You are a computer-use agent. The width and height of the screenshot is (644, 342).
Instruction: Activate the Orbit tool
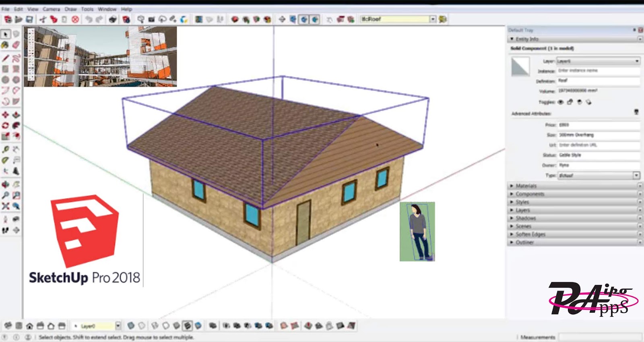(5, 184)
